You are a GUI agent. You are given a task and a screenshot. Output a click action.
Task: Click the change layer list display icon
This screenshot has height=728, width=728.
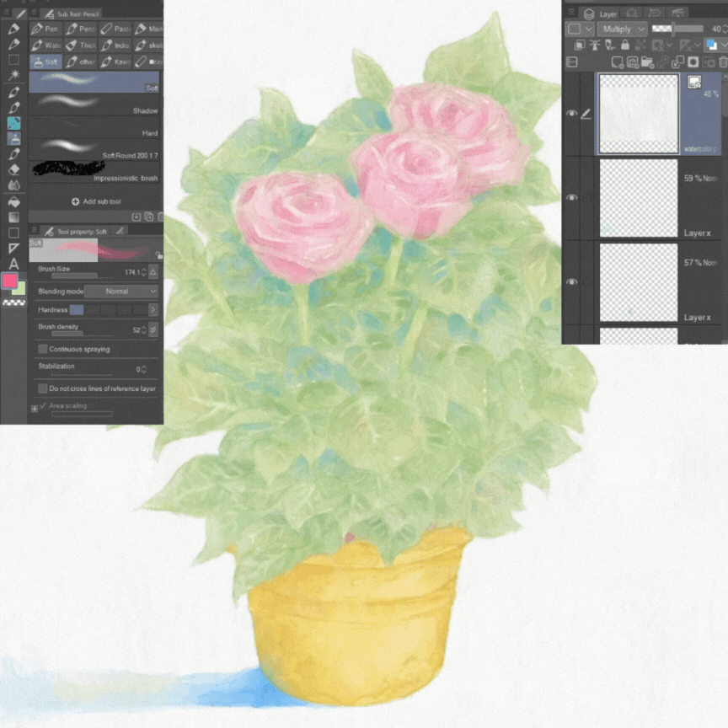pos(572,62)
